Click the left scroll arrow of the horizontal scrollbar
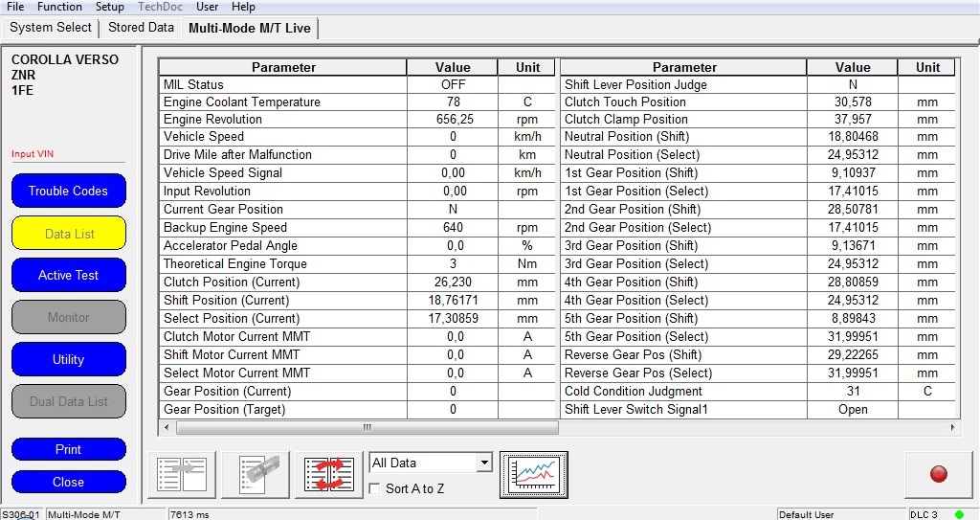The width and height of the screenshot is (980, 520). 165,428
